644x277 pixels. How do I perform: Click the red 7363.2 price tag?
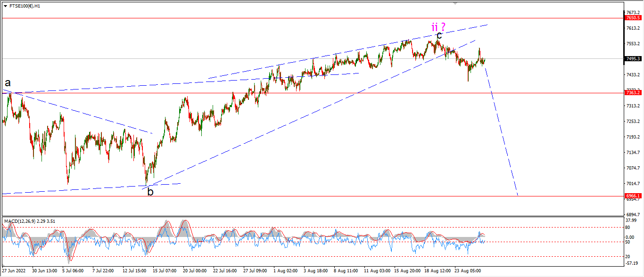click(x=633, y=93)
